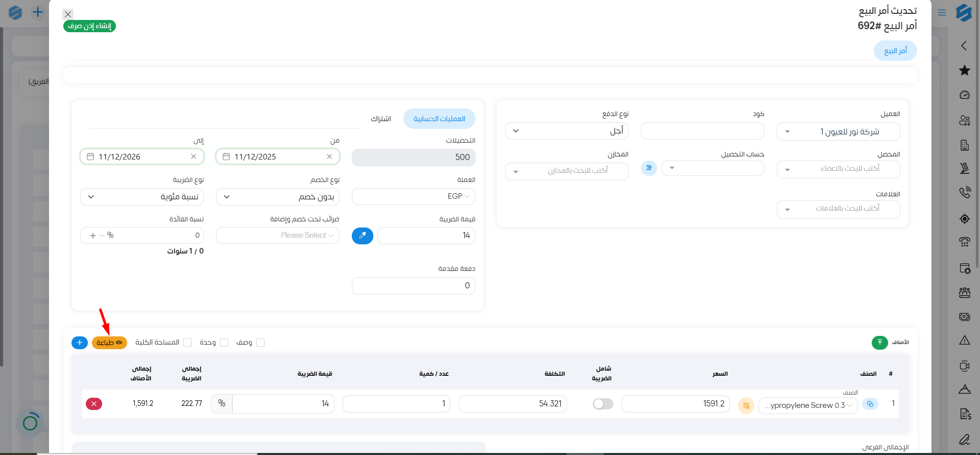The height and width of the screenshot is (455, 980).
Task: Click the star favorites icon in sidebar
Action: click(x=964, y=71)
